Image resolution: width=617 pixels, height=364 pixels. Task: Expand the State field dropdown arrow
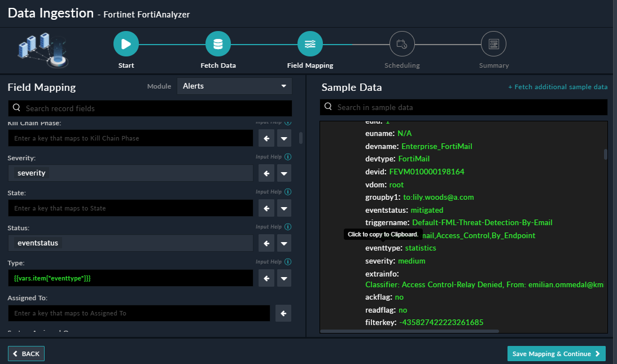point(284,208)
